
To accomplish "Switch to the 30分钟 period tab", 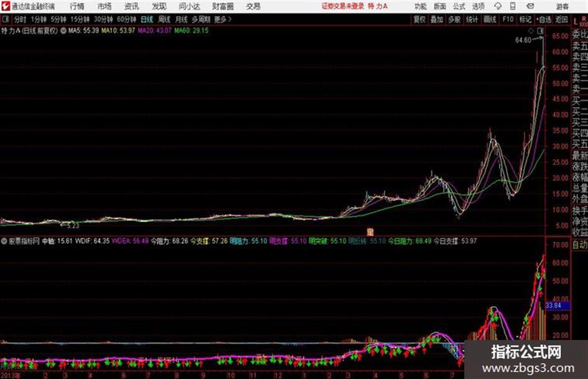I will point(103,19).
